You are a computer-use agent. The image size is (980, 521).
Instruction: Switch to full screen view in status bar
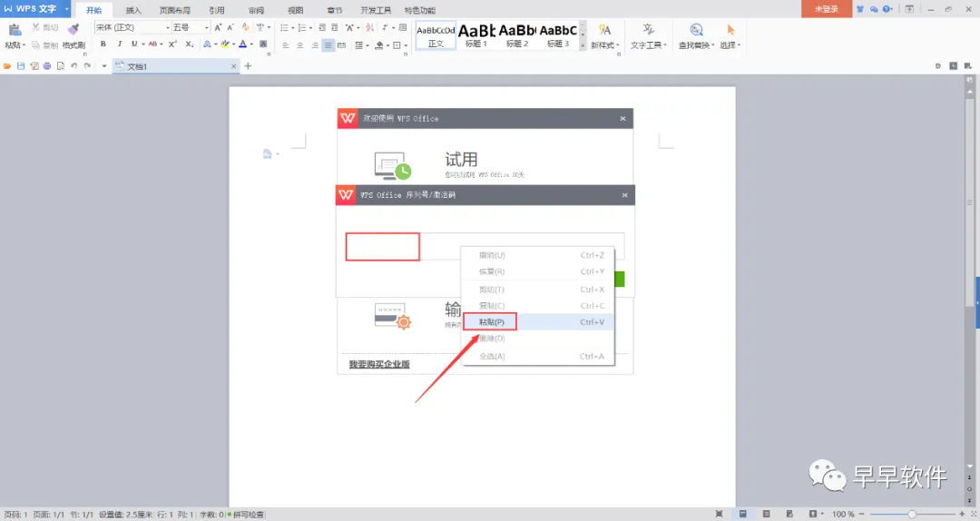pyautogui.click(x=719, y=514)
